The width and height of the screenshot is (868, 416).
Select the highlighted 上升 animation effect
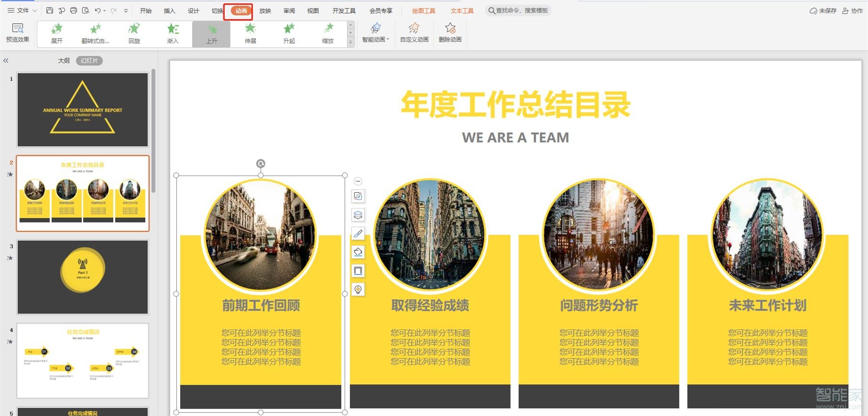(211, 34)
